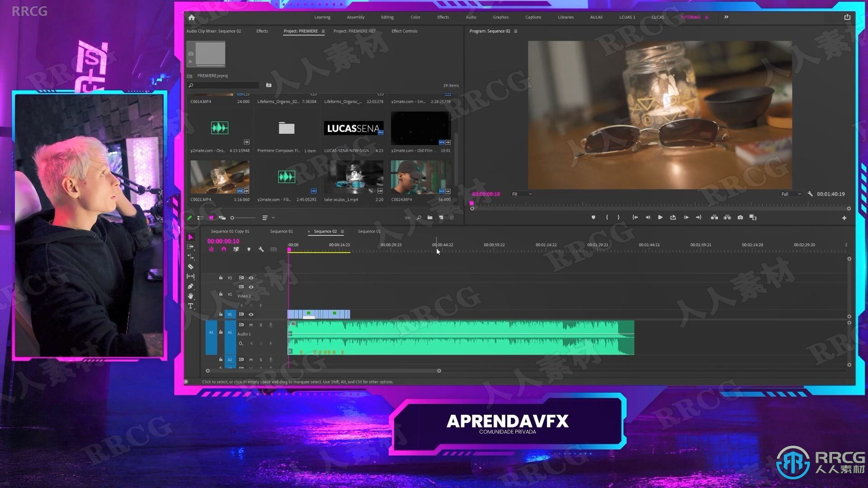This screenshot has height=488, width=868.
Task: Mute the Audio 1 track
Action: (251, 325)
